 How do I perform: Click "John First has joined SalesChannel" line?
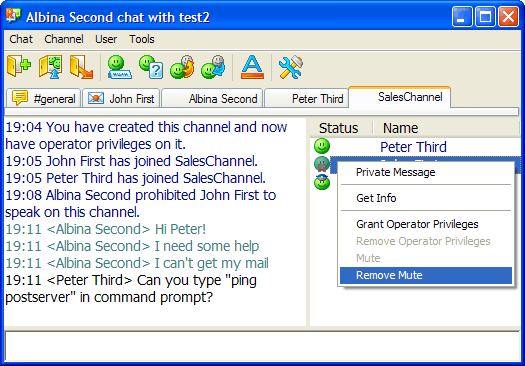pyautogui.click(x=132, y=161)
